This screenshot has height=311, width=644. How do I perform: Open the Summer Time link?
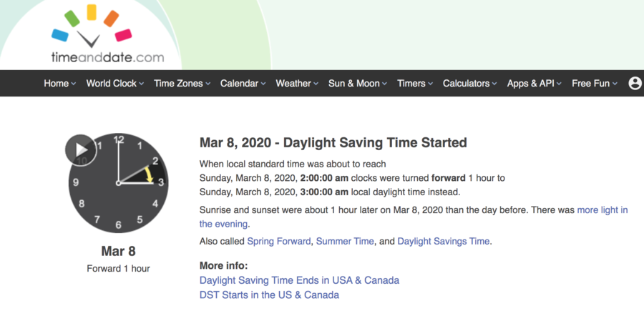point(345,241)
